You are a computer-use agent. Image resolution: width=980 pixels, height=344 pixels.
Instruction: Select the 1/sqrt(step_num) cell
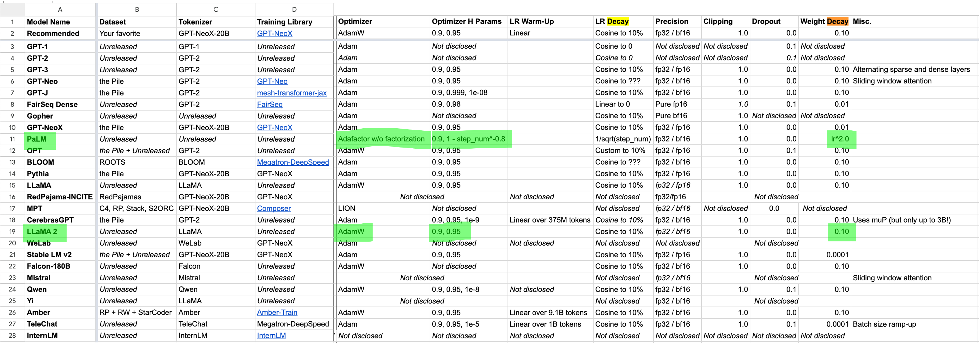coord(623,139)
